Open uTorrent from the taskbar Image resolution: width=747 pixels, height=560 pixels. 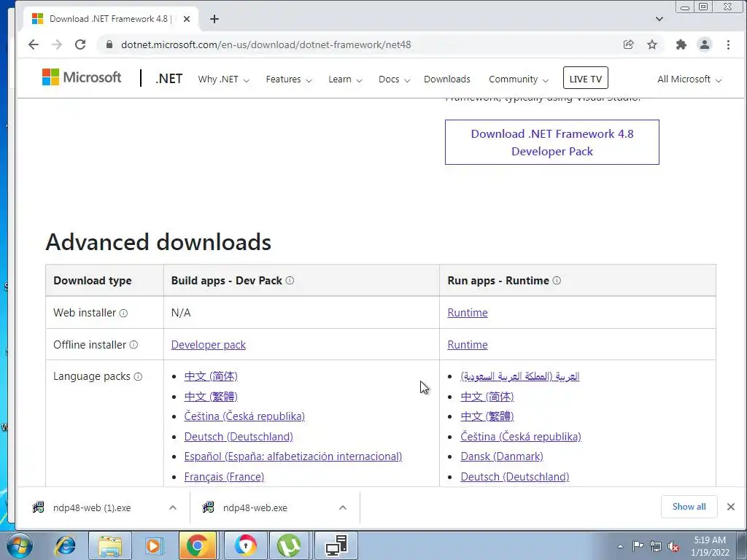pyautogui.click(x=289, y=545)
